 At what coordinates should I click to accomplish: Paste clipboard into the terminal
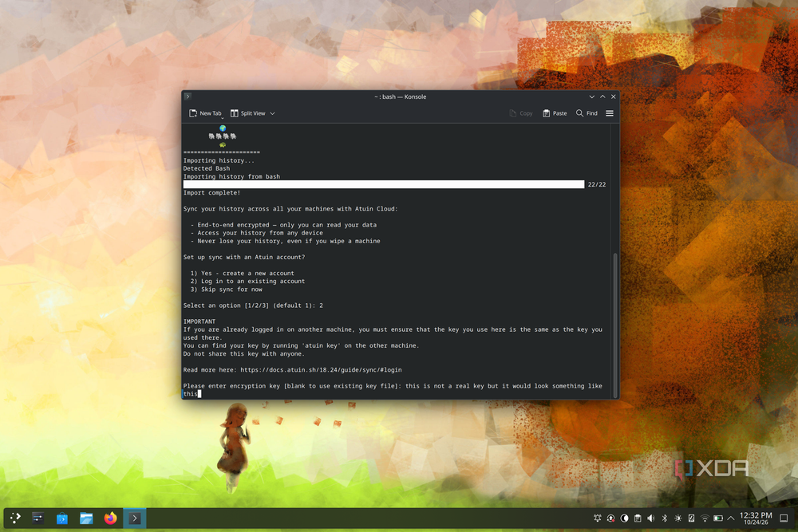point(555,113)
